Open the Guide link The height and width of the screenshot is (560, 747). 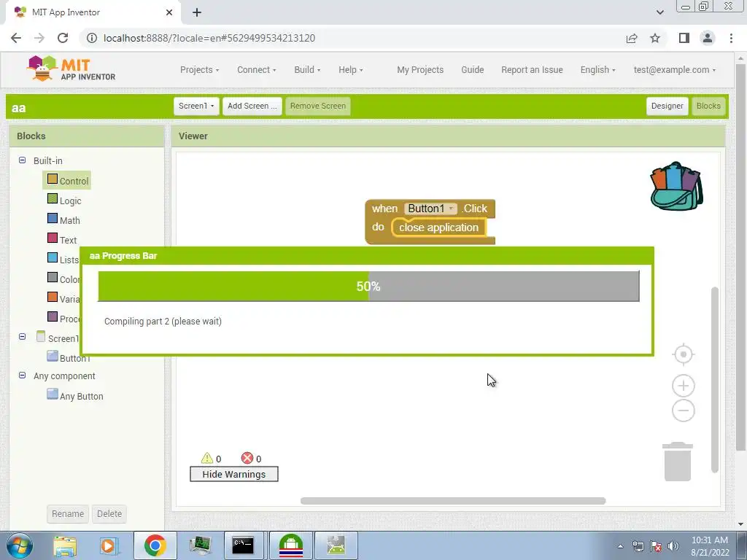pyautogui.click(x=472, y=69)
